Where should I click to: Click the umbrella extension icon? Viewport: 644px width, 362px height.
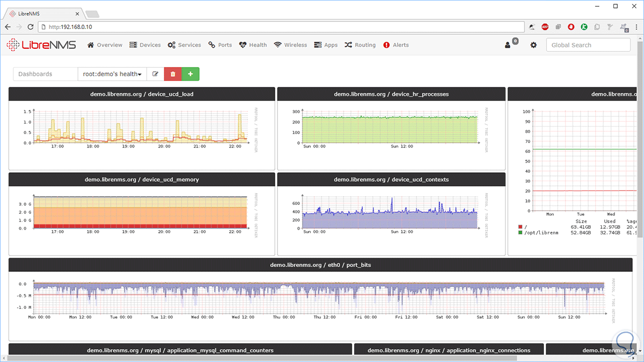(532, 27)
